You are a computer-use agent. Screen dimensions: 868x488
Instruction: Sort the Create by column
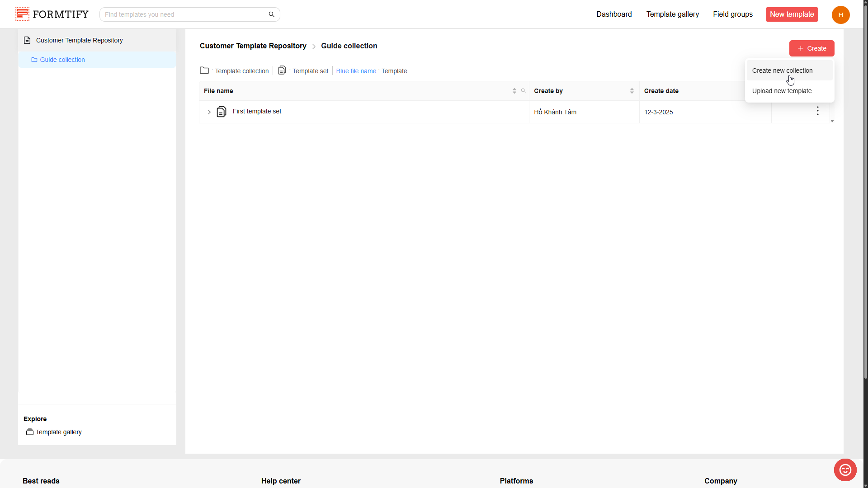[632, 91]
